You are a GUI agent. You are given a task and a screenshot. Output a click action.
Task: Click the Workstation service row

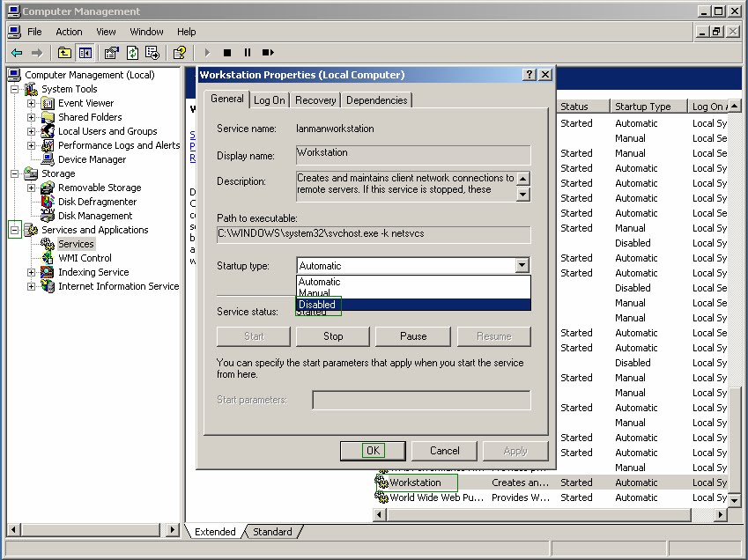[416, 483]
